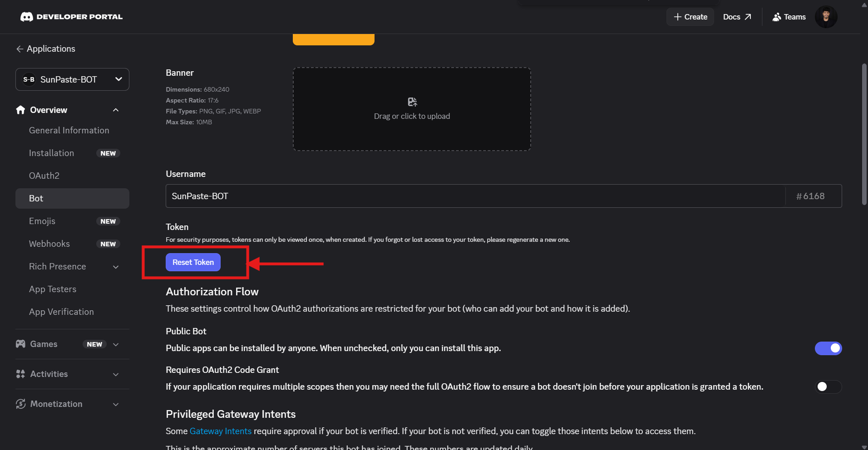
Task: Expand the Games section chevron
Action: tap(116, 344)
